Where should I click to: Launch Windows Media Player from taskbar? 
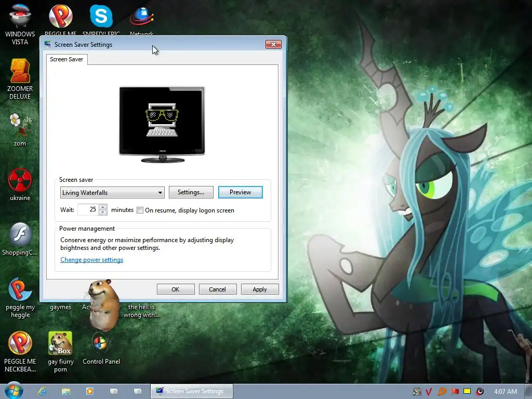90,391
